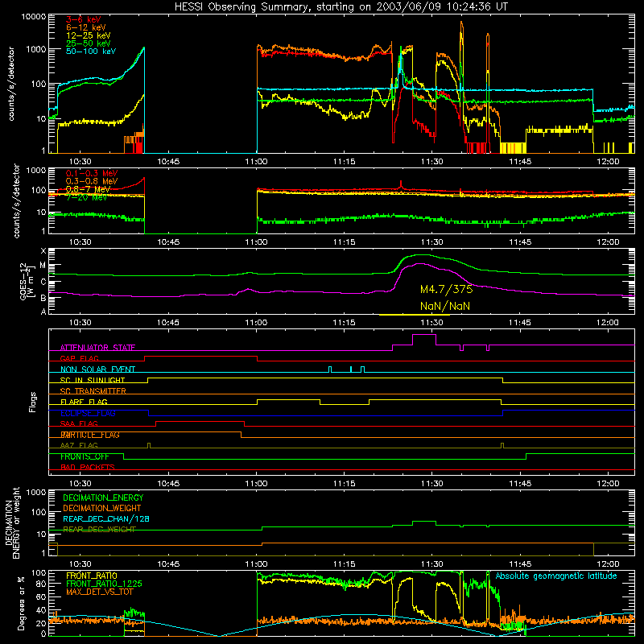The width and height of the screenshot is (644, 644).
Task: Click the BAD_PACKETS flag label
Action: tap(88, 467)
